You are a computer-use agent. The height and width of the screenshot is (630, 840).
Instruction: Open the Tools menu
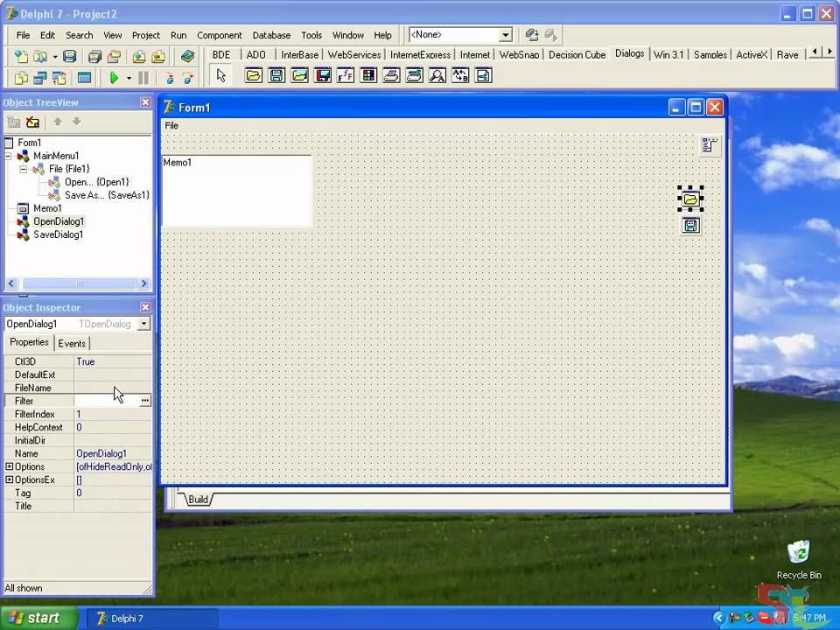(x=311, y=35)
